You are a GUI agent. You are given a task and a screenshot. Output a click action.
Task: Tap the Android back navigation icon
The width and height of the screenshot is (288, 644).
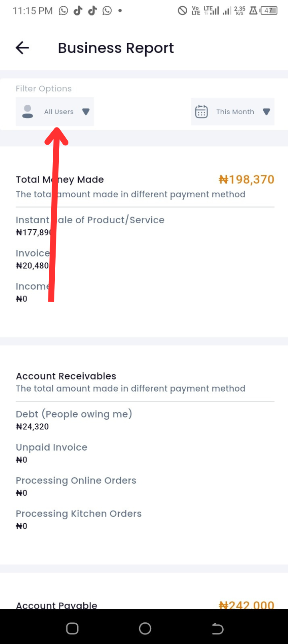(x=217, y=628)
